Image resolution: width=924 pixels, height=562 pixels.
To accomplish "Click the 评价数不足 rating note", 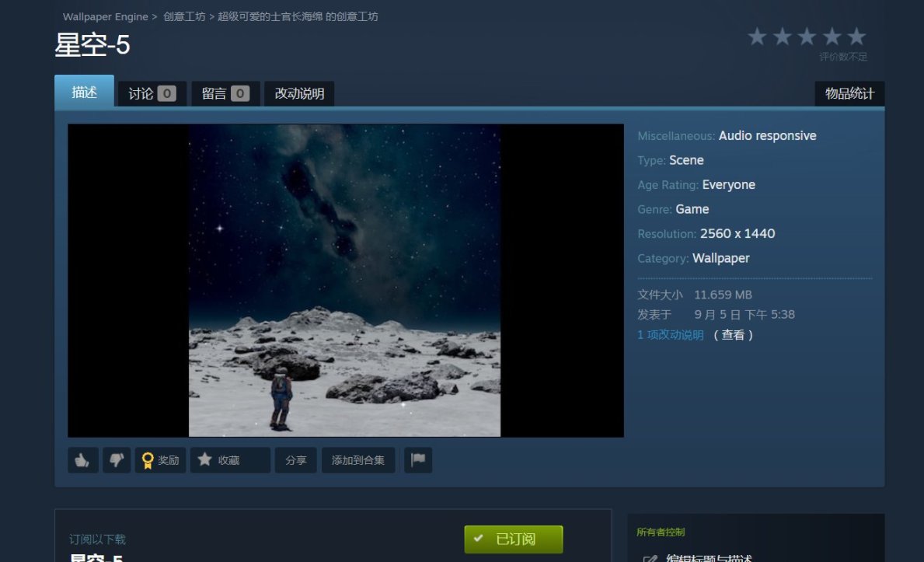I will pyautogui.click(x=842, y=57).
